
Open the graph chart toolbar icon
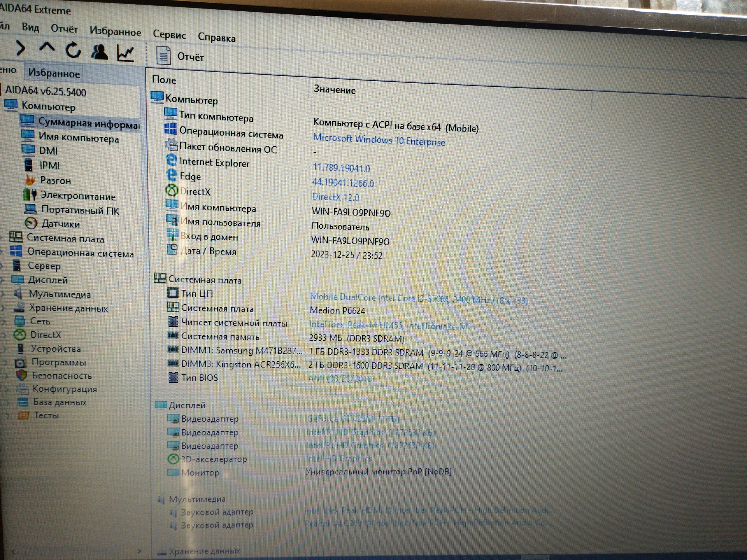(126, 53)
